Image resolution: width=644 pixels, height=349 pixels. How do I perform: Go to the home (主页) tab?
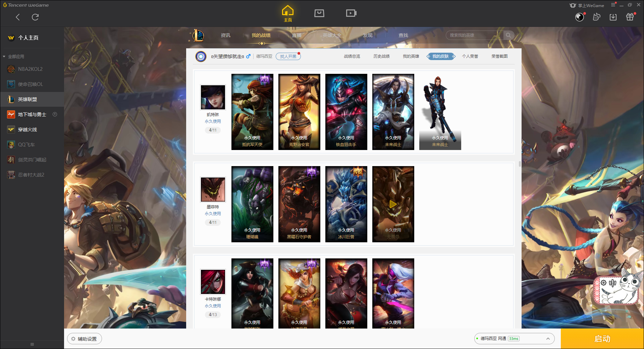(287, 14)
